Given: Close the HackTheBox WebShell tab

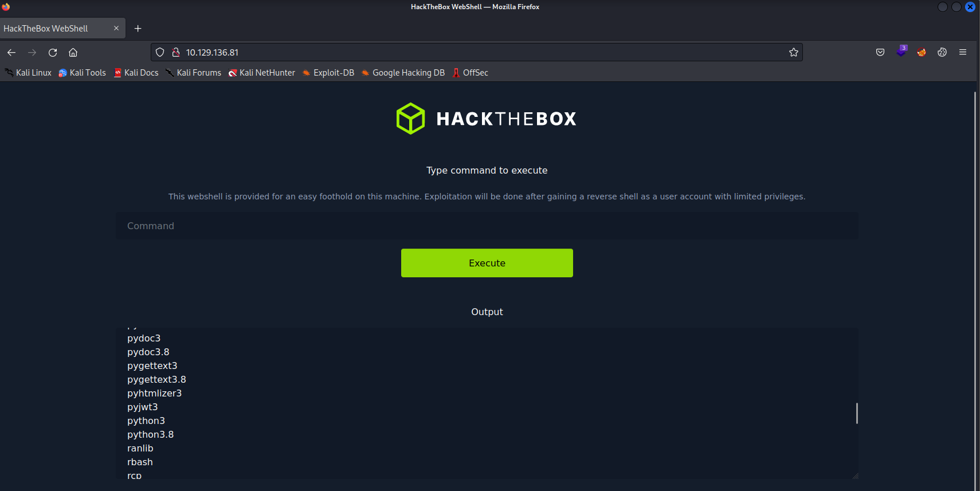Looking at the screenshot, I should coord(116,28).
